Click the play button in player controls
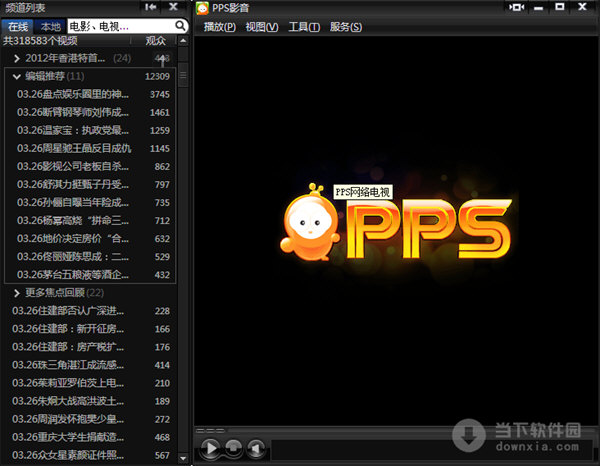600x466 pixels. click(211, 448)
